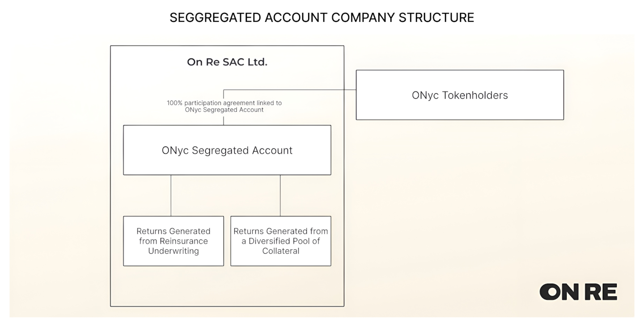
Task: Click the word SEGGREGATED in the title
Action: pos(216,17)
